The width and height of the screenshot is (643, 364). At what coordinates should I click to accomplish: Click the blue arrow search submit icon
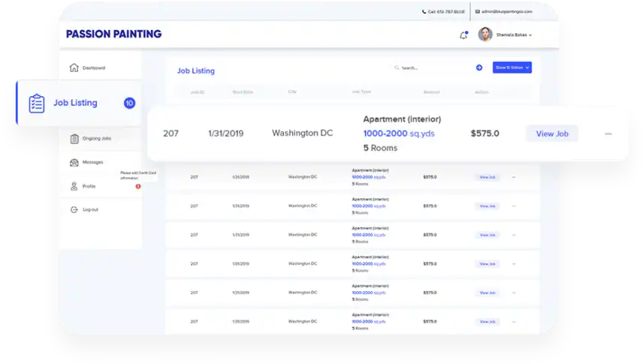click(479, 68)
